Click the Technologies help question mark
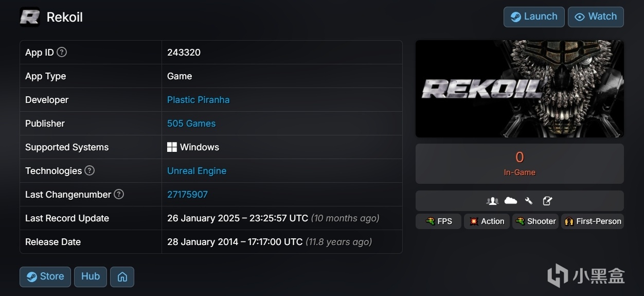 [x=90, y=170]
